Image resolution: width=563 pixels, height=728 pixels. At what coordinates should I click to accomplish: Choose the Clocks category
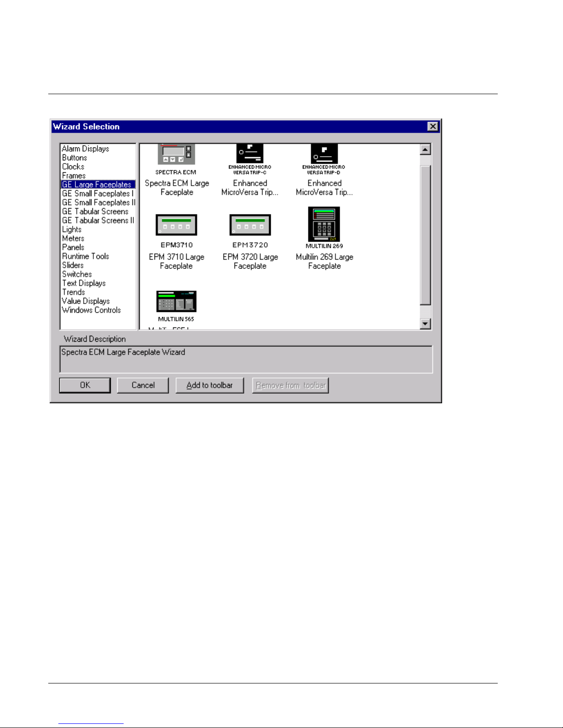click(73, 167)
